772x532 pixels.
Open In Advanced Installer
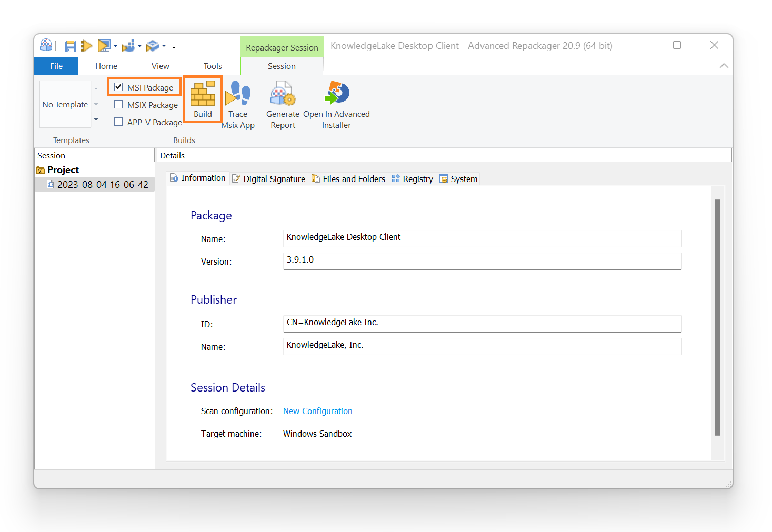pyautogui.click(x=336, y=105)
